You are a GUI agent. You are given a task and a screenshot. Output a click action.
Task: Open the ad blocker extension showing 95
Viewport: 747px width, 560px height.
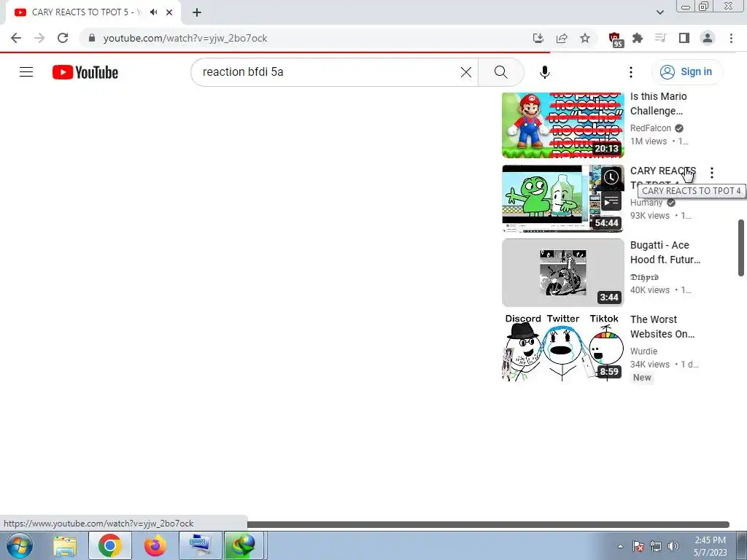pos(616,39)
